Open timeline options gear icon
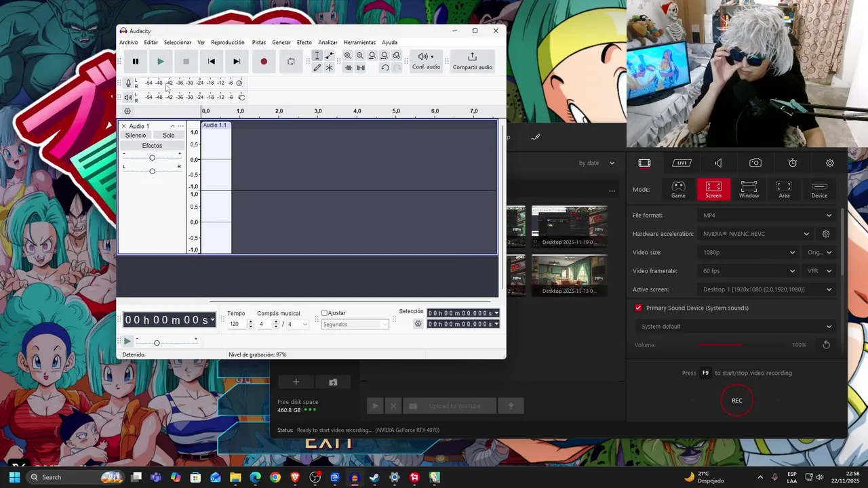 click(127, 111)
